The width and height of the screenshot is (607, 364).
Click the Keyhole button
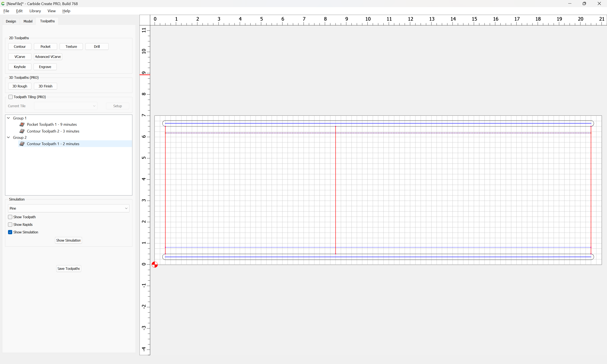tap(20, 67)
